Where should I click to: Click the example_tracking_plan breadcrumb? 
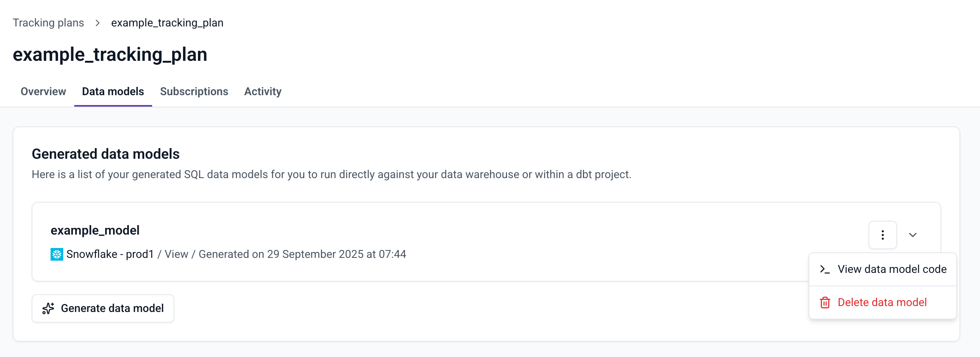(167, 23)
